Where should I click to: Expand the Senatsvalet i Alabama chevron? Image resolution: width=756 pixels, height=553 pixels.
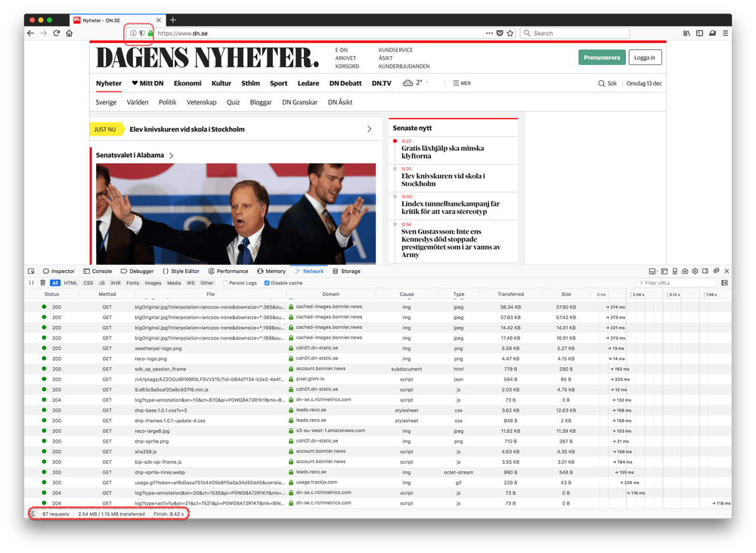tap(172, 156)
